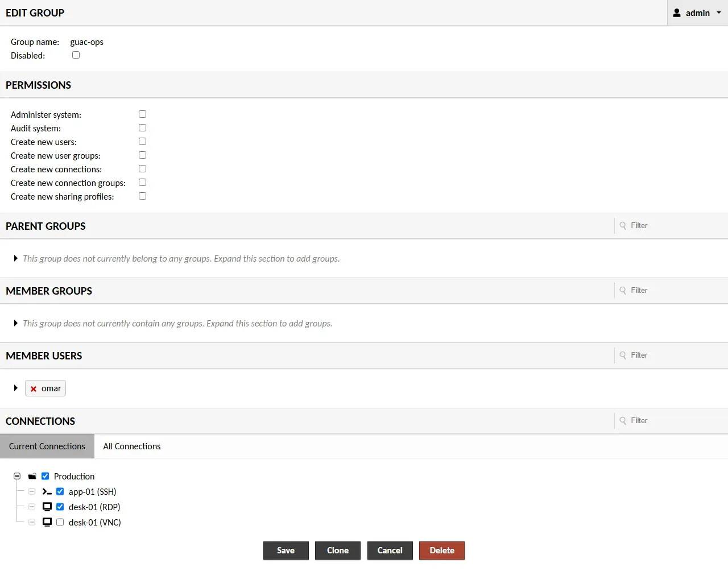Click the monitor icon for desk-01 (RDP)
This screenshot has width=728, height=571.
(47, 507)
